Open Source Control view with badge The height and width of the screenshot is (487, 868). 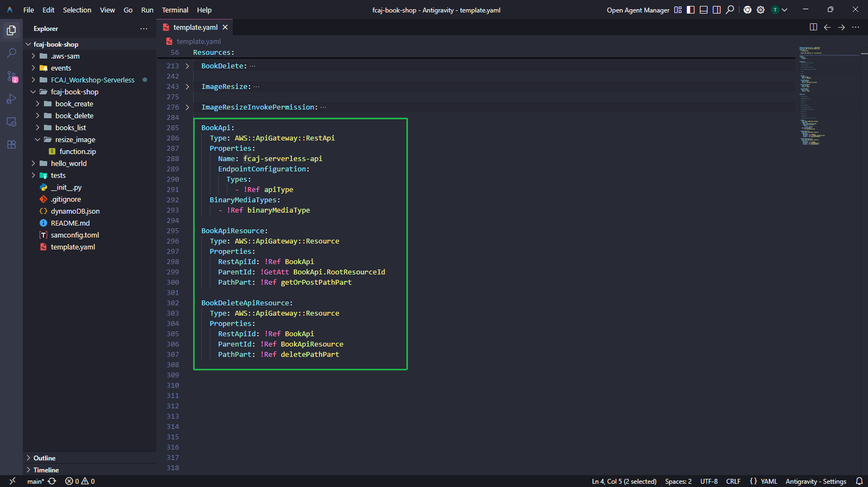tap(11, 76)
